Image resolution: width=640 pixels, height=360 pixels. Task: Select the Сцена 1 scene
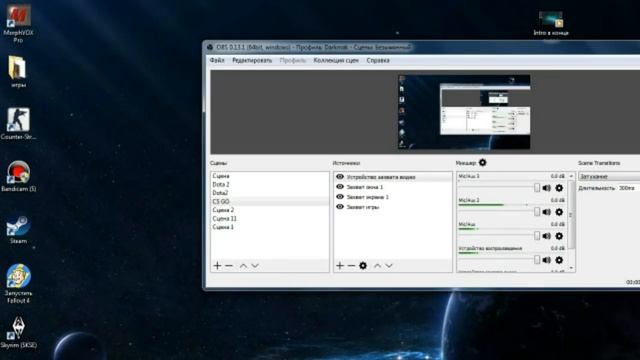coord(270,227)
